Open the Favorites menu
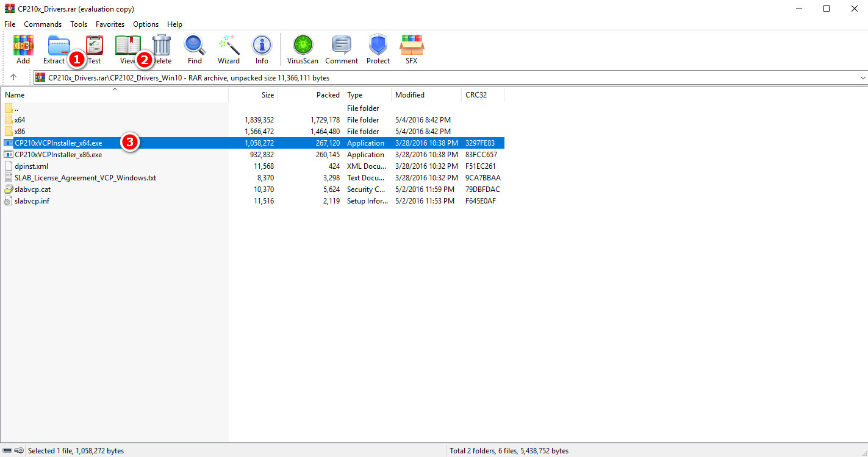This screenshot has width=868, height=457. (x=110, y=24)
